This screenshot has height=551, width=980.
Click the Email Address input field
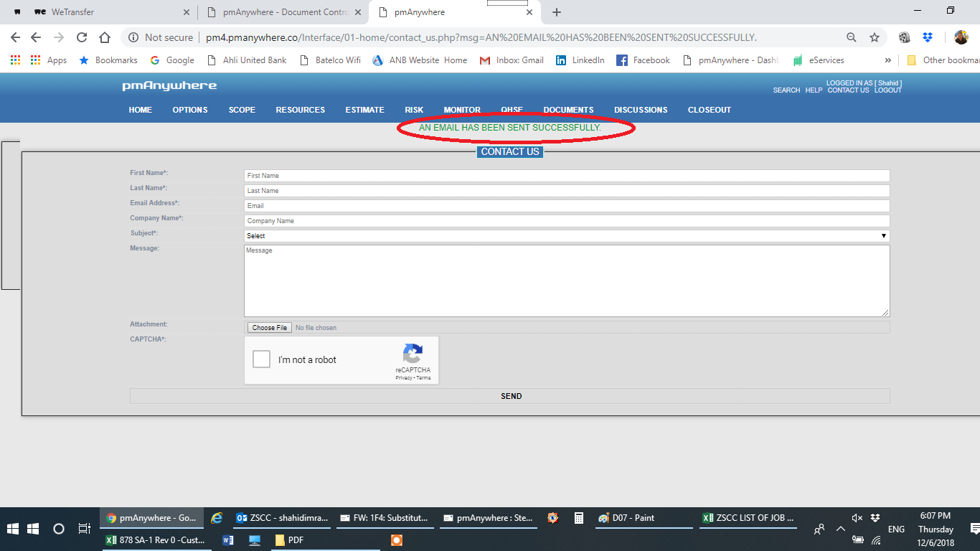(567, 206)
